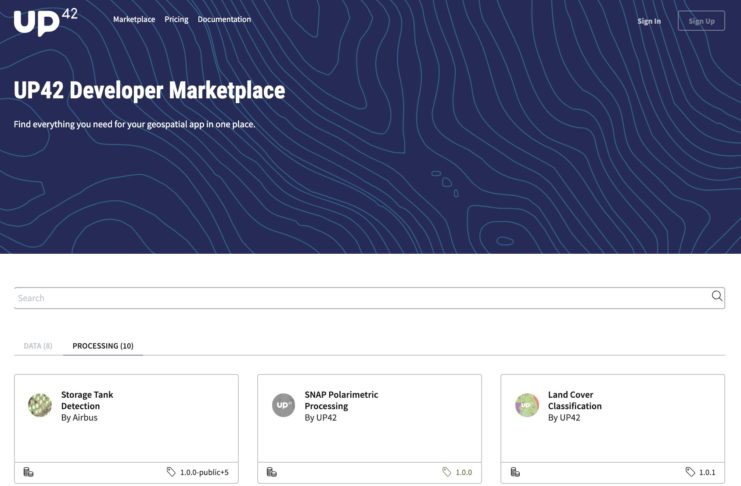Click block icon in SNAP Polarimetric Processing footer
This screenshot has height=486, width=741.
[x=272, y=472]
